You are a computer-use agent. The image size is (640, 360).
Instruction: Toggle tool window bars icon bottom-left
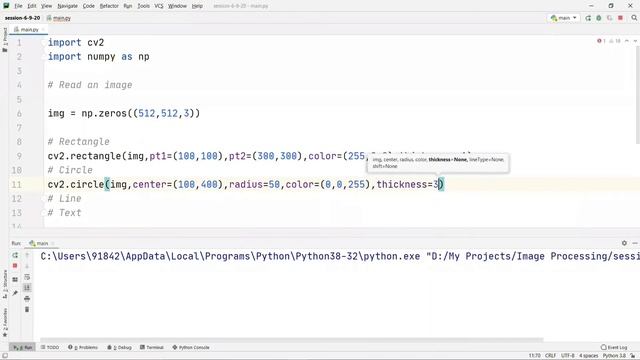tap(4, 356)
